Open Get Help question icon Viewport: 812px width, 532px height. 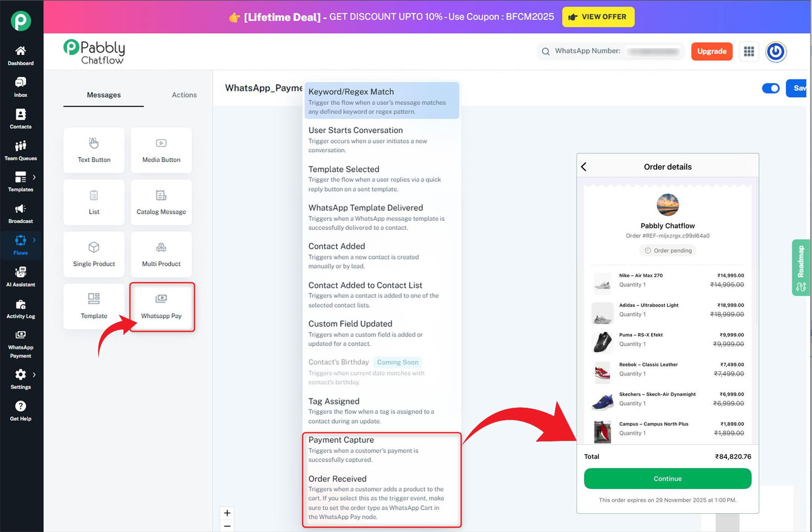[x=20, y=406]
